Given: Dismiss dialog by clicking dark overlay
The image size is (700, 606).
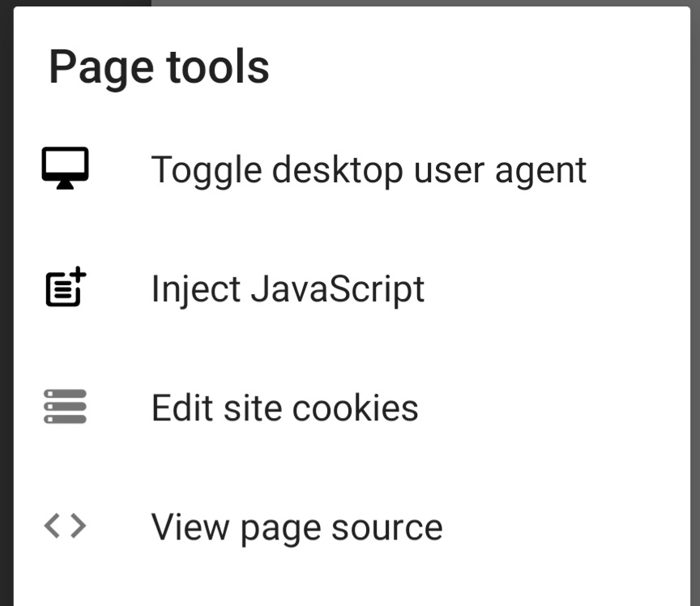Looking at the screenshot, I should pyautogui.click(x=8, y=324).
